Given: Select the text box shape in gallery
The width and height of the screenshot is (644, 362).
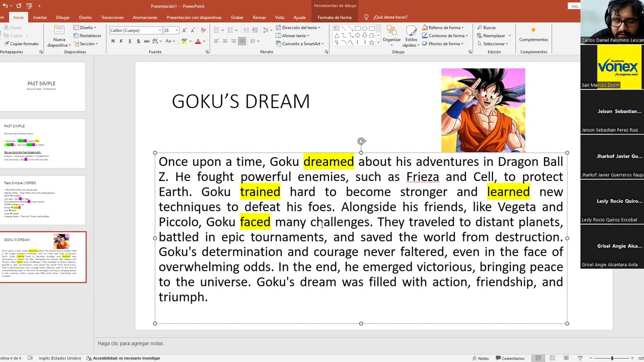Looking at the screenshot, I should pos(337,29).
